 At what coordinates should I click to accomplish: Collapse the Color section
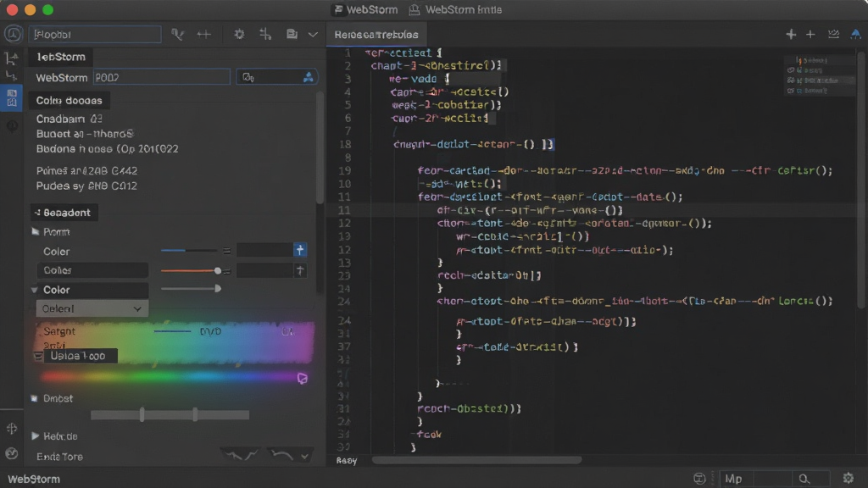click(34, 290)
